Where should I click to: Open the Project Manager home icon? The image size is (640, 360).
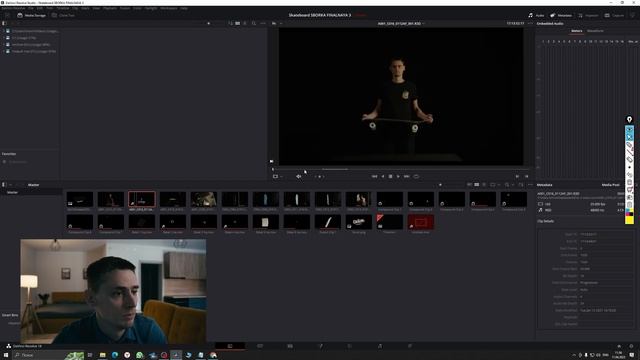click(619, 346)
